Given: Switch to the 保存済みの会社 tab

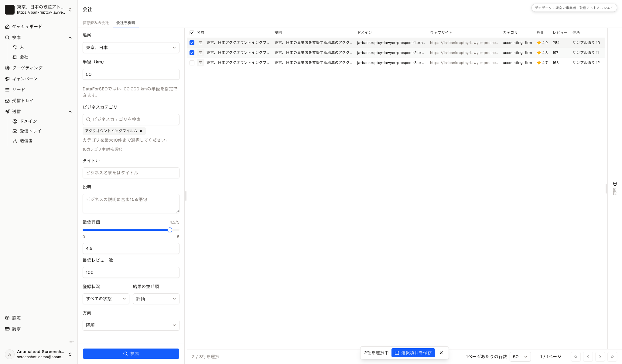Looking at the screenshot, I should coord(96,23).
